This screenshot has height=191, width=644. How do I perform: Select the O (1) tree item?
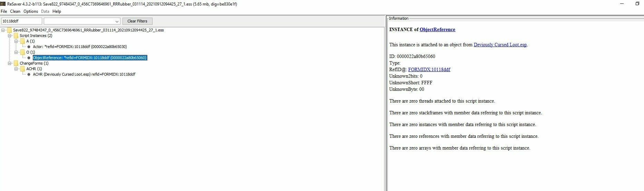click(31, 52)
